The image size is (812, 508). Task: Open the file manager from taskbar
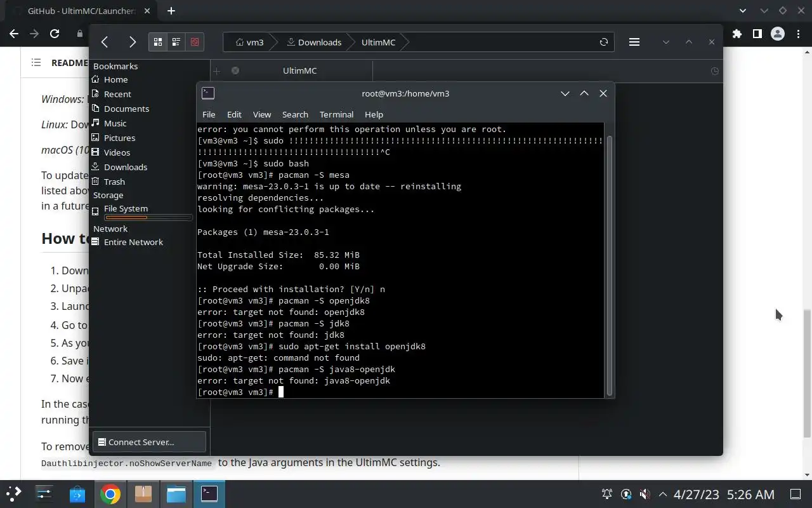(x=176, y=493)
